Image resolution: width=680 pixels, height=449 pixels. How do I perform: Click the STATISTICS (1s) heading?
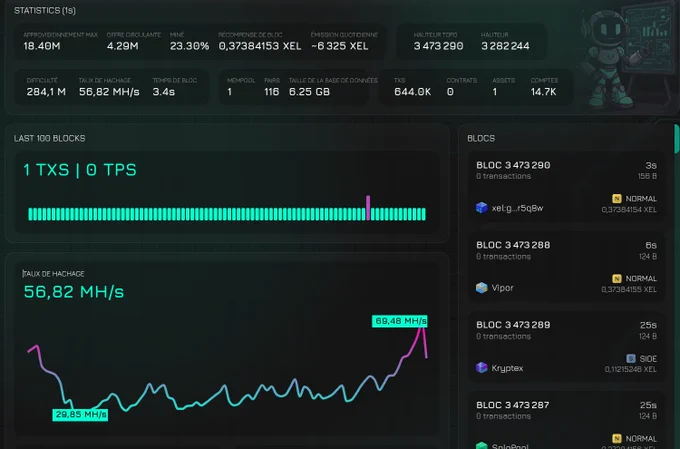45,10
